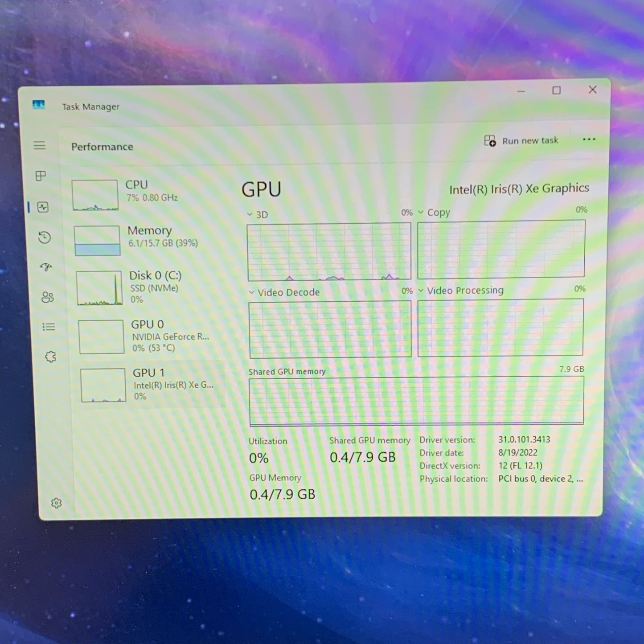Open the Startup apps view

point(46,267)
